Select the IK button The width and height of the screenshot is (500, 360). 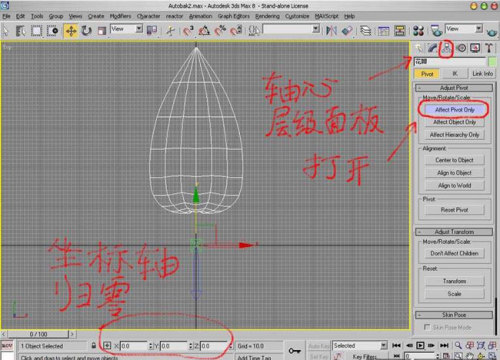pyautogui.click(x=455, y=74)
